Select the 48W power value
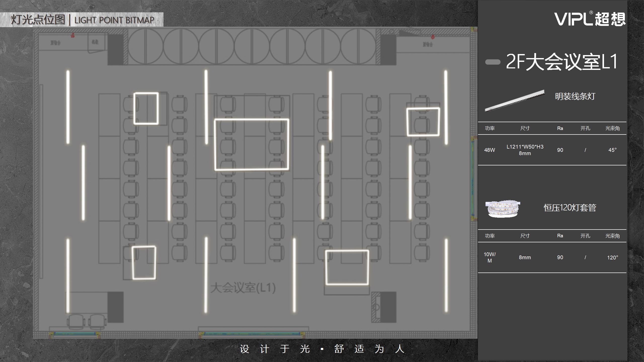The height and width of the screenshot is (362, 644). [490, 150]
